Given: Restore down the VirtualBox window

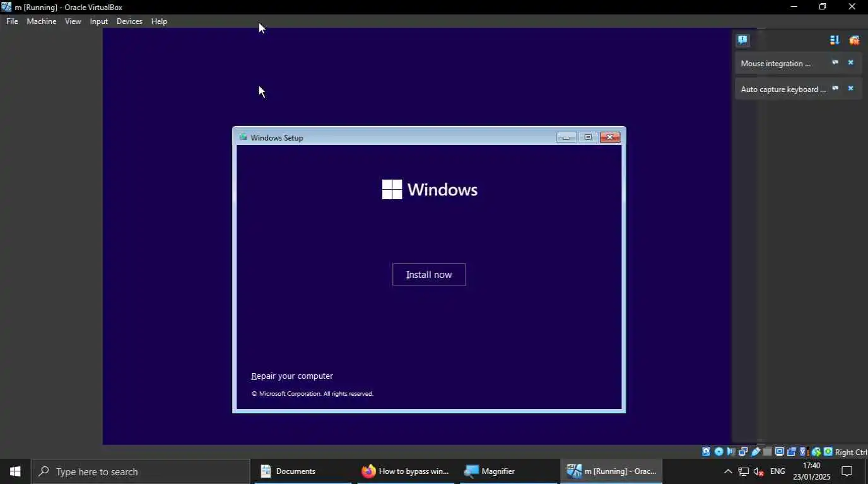Looking at the screenshot, I should pyautogui.click(x=823, y=7).
